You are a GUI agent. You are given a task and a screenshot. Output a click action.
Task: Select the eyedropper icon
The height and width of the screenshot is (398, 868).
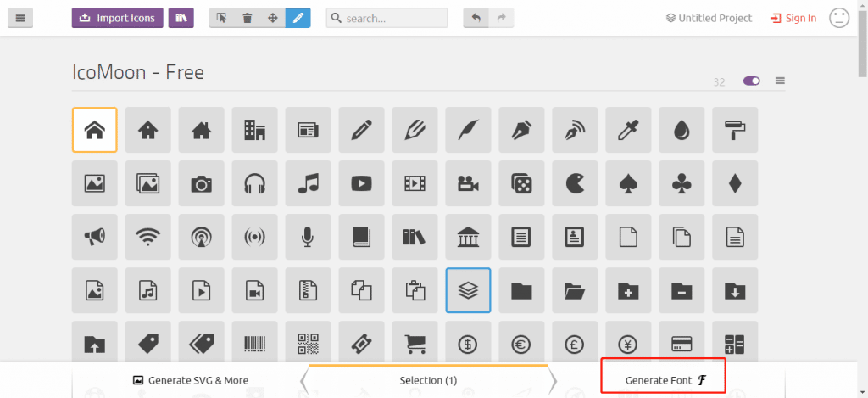pos(628,130)
